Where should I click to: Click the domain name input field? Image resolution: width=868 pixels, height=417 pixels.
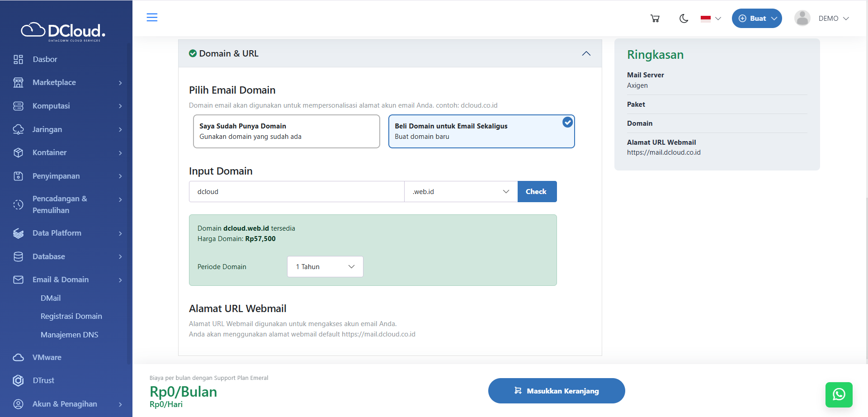[x=297, y=192]
